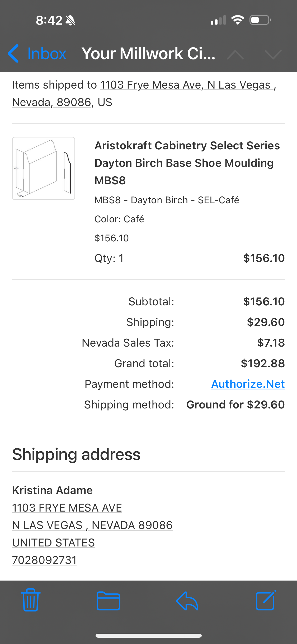Screen dimensions: 297x644
Task: Tap N LAS VEGAS, NEVADA 89086 link
Action: click(x=92, y=525)
